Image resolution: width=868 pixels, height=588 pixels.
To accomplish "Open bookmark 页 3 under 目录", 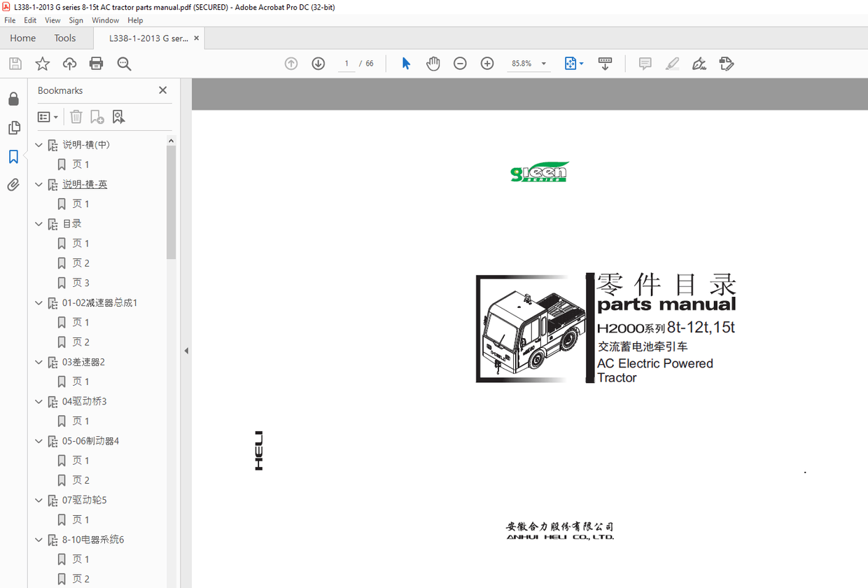I will tap(81, 283).
